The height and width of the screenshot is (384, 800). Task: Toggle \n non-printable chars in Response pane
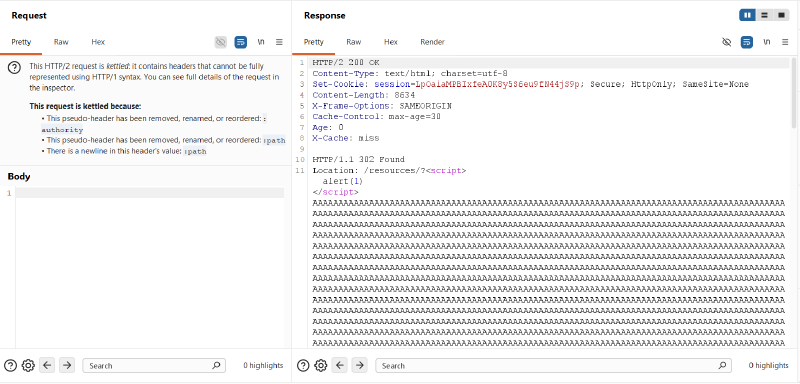[x=767, y=42]
